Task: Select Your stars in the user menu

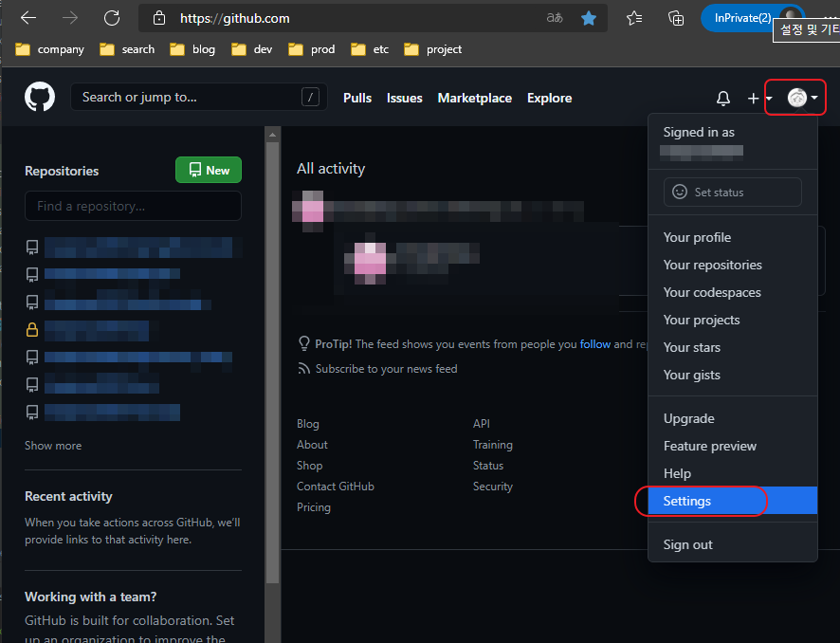Action: pos(732,348)
